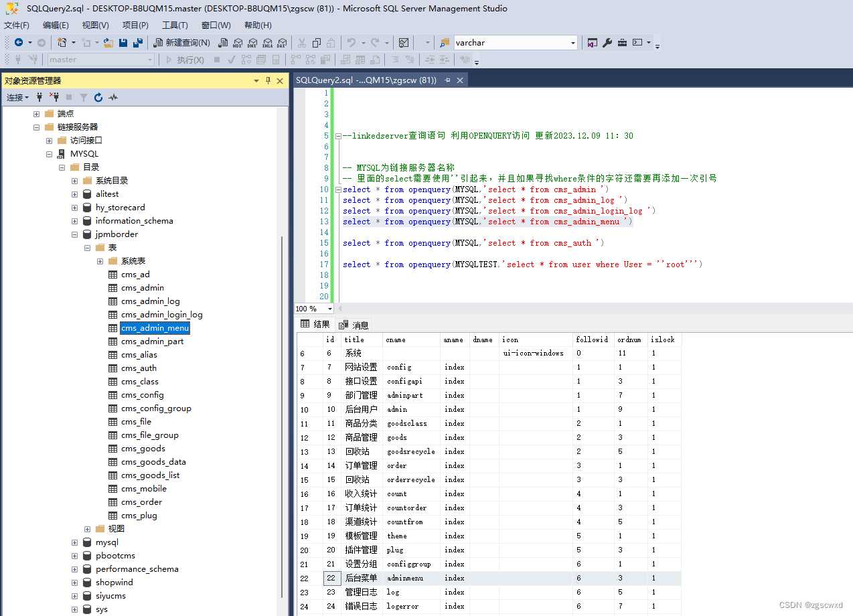Open the varchar combo box dropdown
The height and width of the screenshot is (616, 853).
pos(573,42)
